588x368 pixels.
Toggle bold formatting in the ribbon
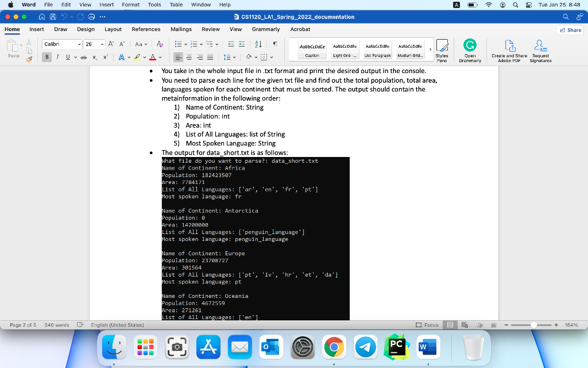pos(47,57)
